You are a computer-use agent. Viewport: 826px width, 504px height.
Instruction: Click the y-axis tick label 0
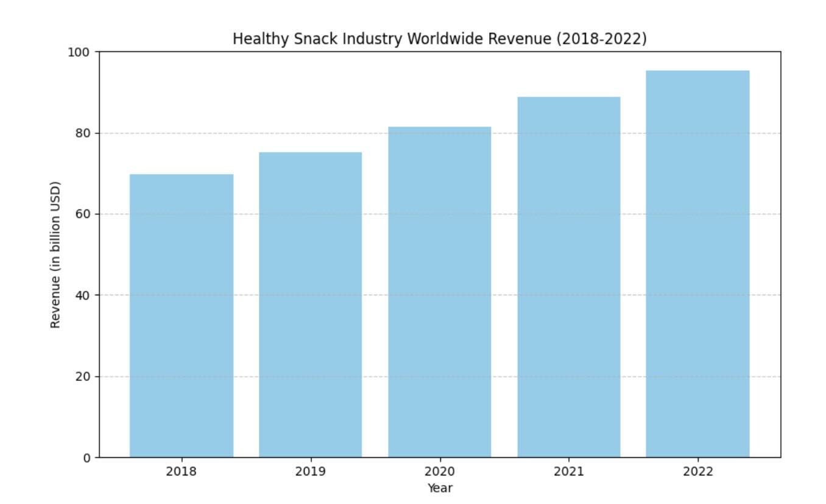(x=88, y=457)
